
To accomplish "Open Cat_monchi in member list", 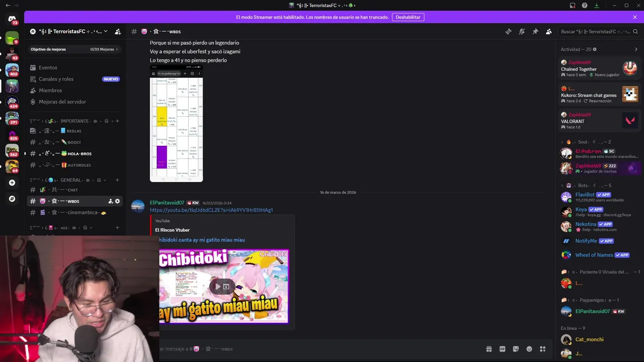I will [599, 339].
